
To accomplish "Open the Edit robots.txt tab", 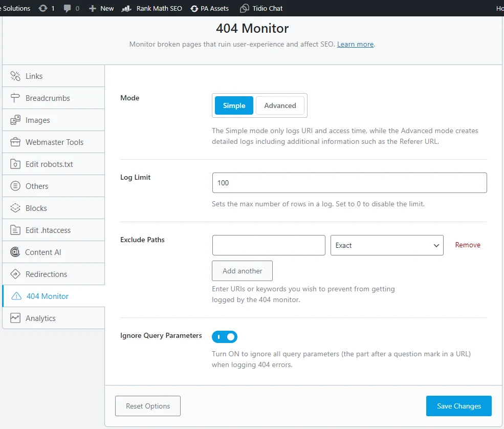I will pyautogui.click(x=53, y=164).
